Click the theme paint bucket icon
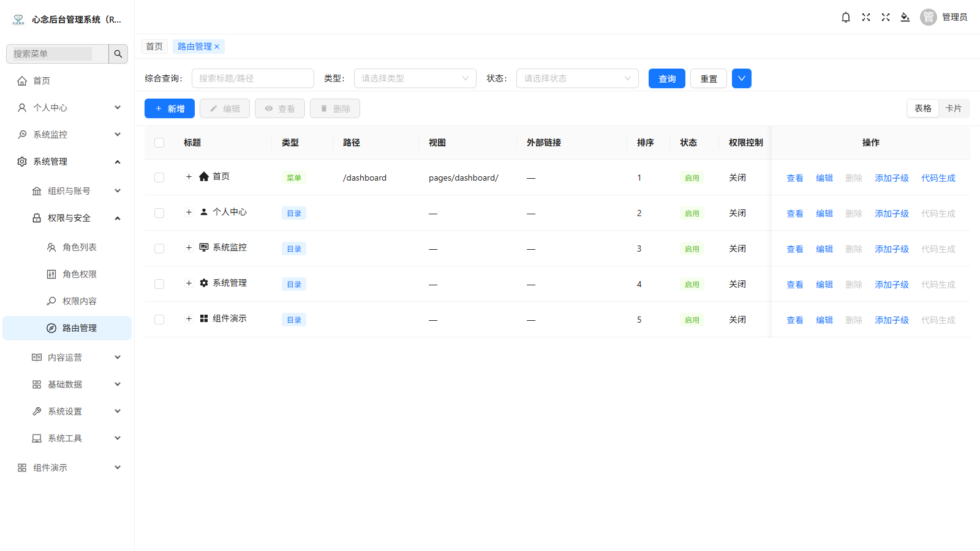 (905, 17)
